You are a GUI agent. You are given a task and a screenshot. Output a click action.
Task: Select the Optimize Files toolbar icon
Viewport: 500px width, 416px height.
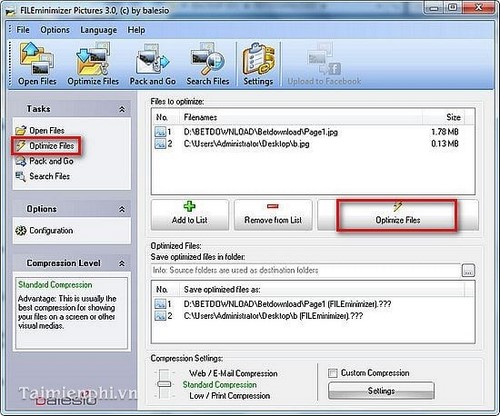[93, 63]
